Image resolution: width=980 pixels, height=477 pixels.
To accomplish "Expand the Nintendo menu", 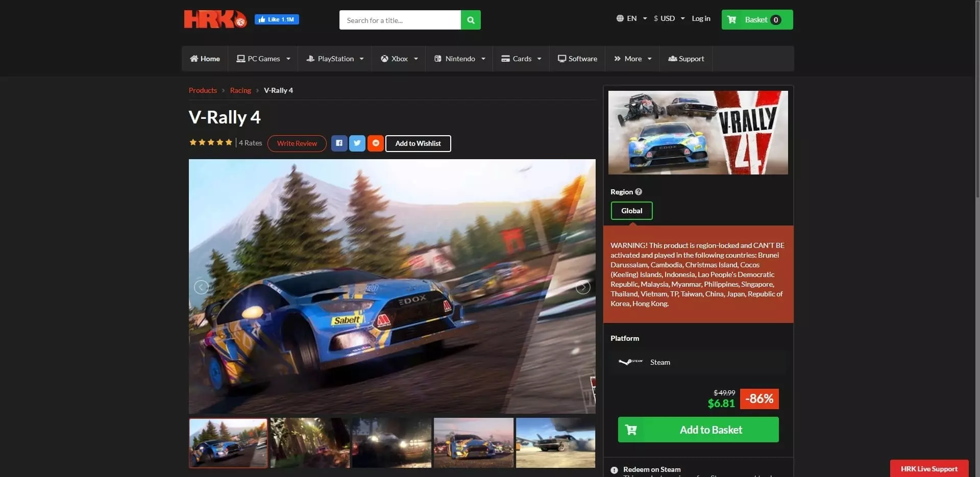I will click(x=459, y=59).
